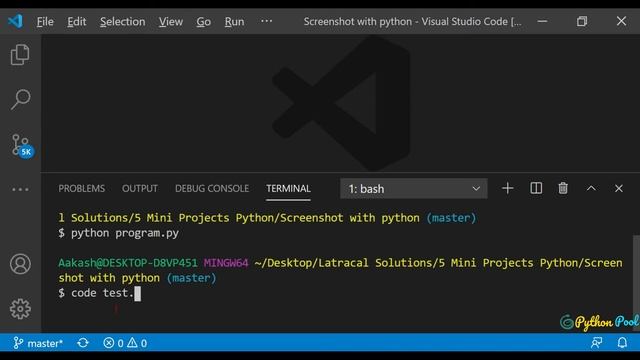Screen dimensions: 640x360
Task: Show hidden menus via title bar ellipsis
Action: [267, 21]
